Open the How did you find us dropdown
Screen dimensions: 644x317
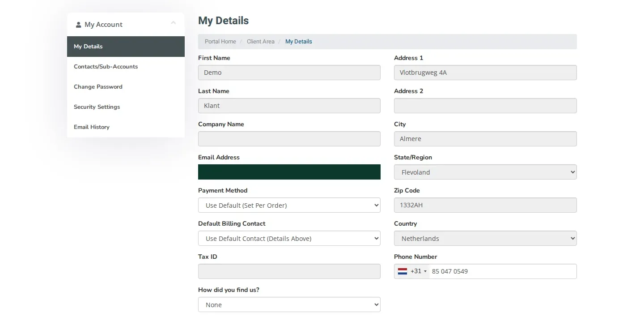coord(289,304)
